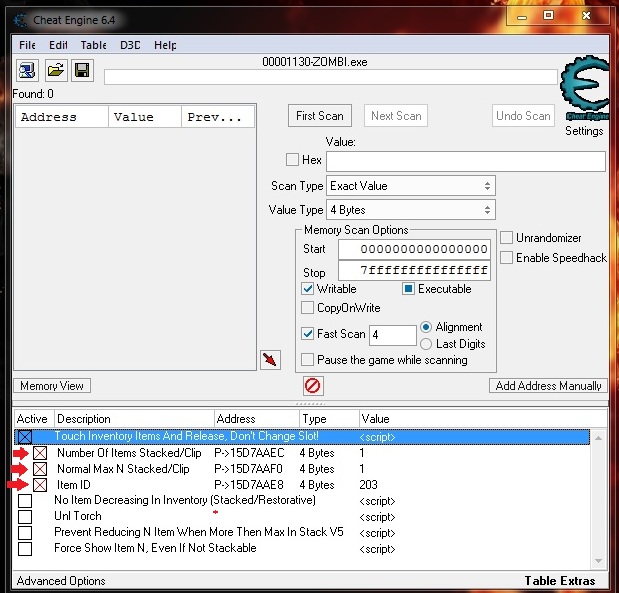This screenshot has height=593, width=619.
Task: Enable Speedhack checkbox
Action: (506, 258)
